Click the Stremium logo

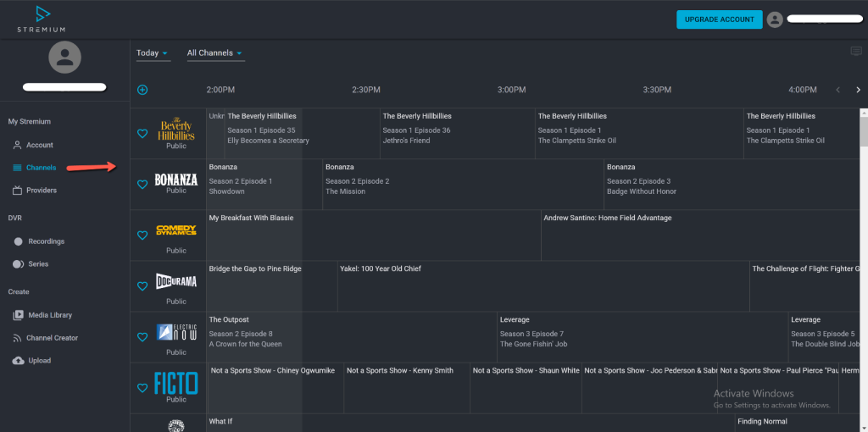[x=41, y=19]
